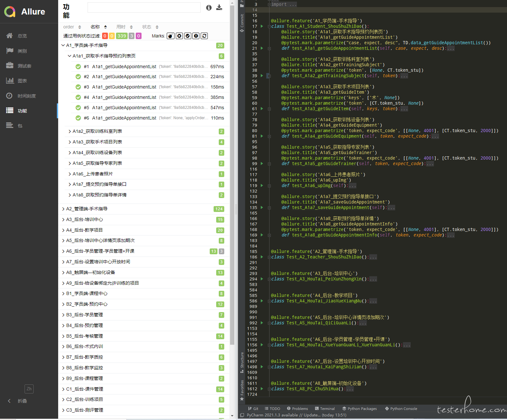Sort the tree by 用时 duration
This screenshot has width=507, height=420.
pos(124,27)
